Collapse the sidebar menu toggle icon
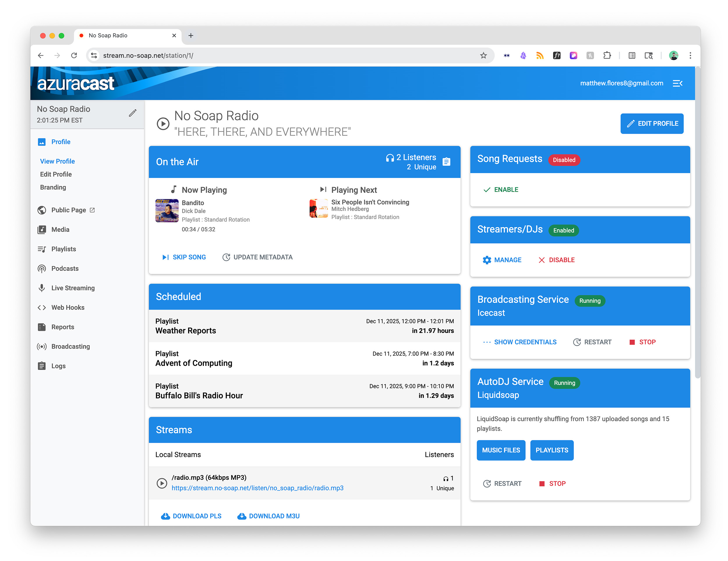 677,83
